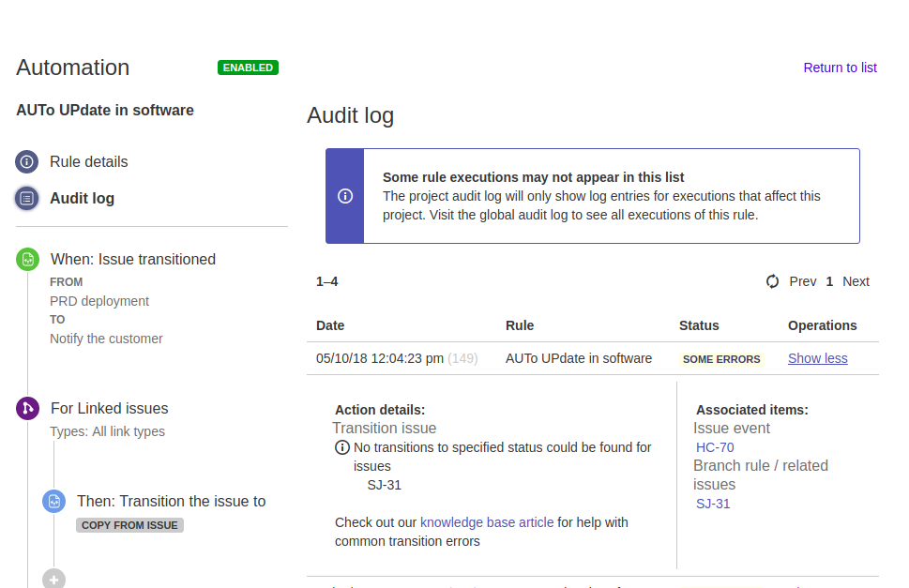Click the Issue event label
The height and width of the screenshot is (588, 909).
(732, 429)
